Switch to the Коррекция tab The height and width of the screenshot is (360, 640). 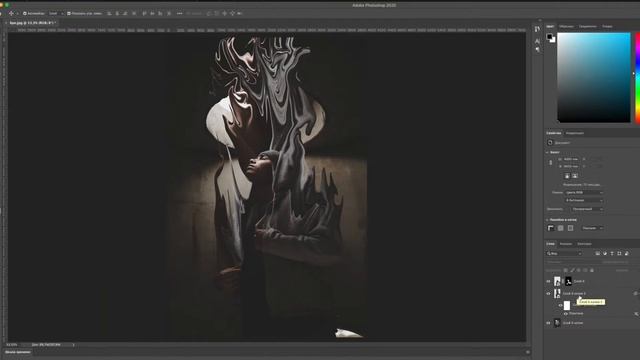point(575,133)
